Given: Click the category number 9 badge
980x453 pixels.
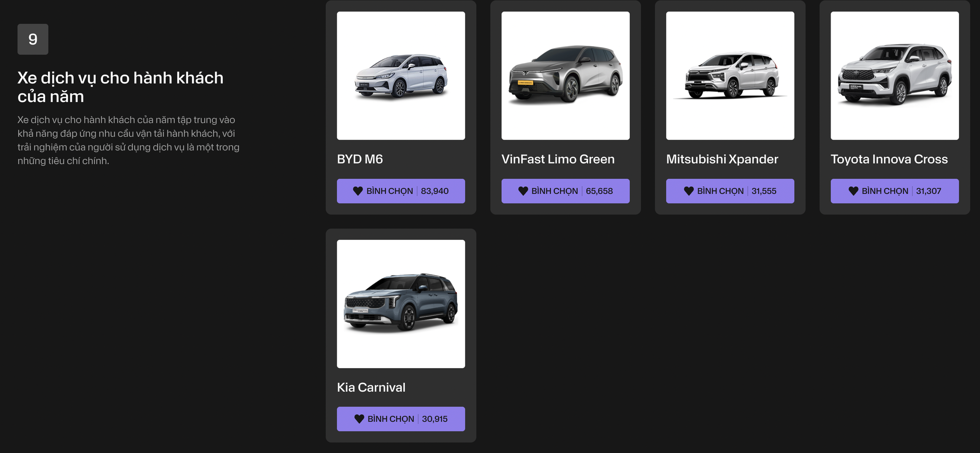Looking at the screenshot, I should [33, 39].
